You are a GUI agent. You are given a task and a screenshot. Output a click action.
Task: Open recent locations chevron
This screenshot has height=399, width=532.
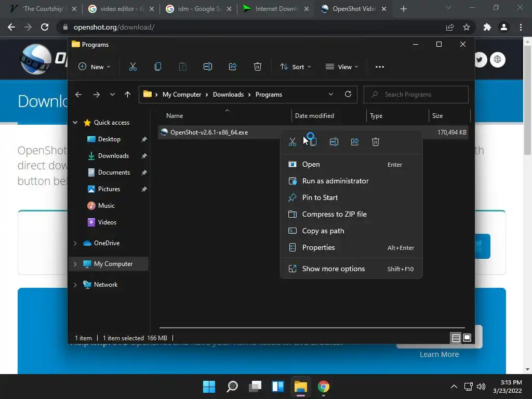click(x=112, y=95)
